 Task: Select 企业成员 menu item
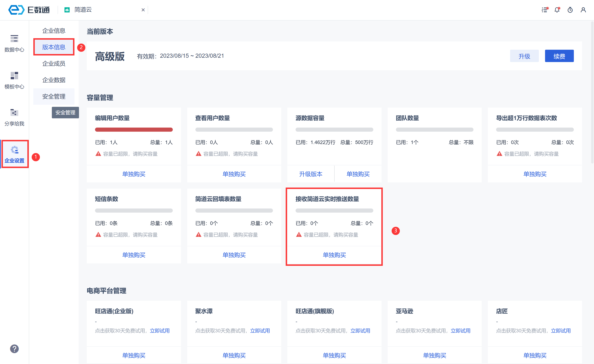click(54, 63)
